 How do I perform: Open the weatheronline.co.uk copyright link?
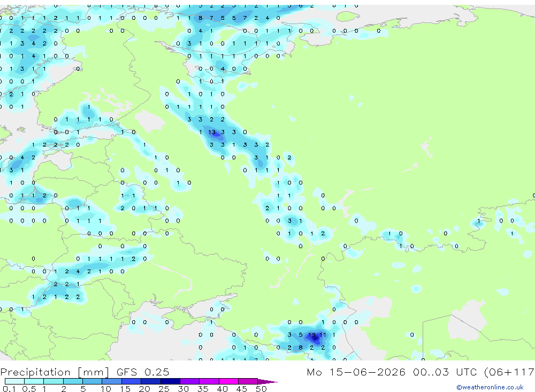pyautogui.click(x=490, y=387)
